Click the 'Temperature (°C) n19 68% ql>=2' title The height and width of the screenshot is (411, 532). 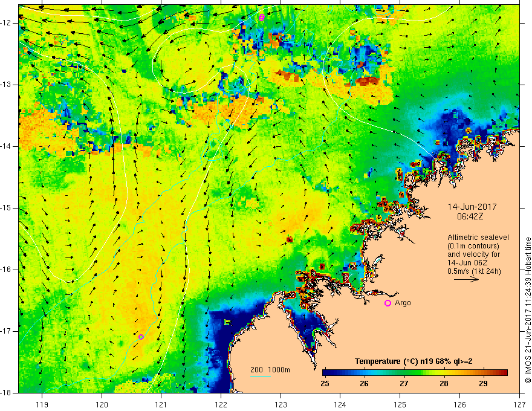click(x=414, y=361)
